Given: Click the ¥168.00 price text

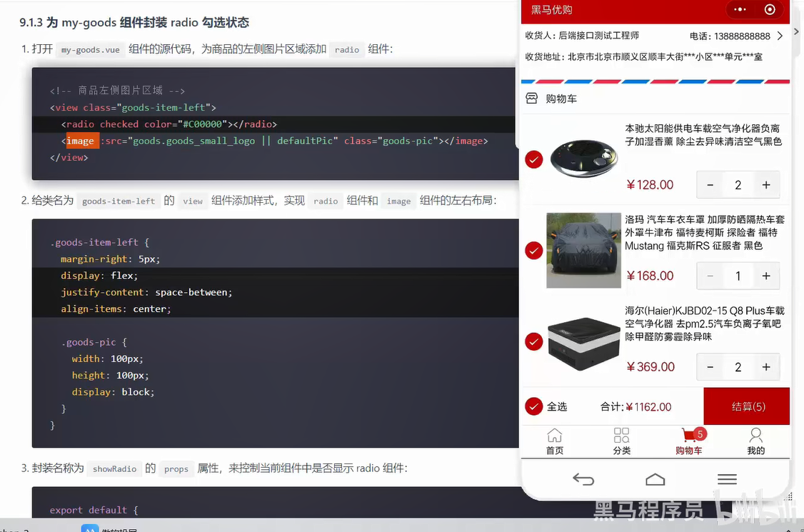Looking at the screenshot, I should pos(650,276).
